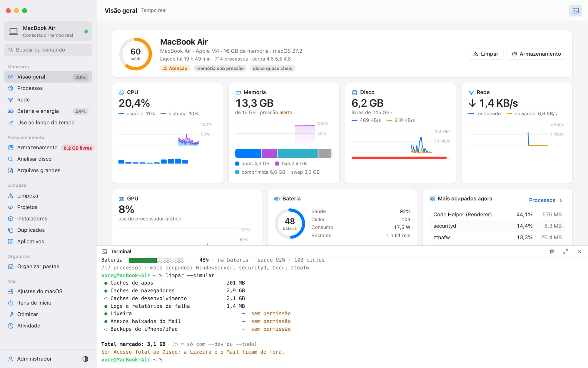
Task: Click the Itens de início power icon
Action: pos(11,303)
